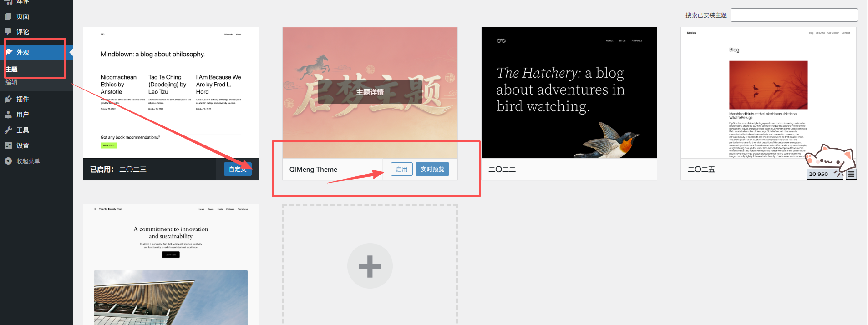This screenshot has height=325, width=868.
Task: Click 实时预览 for the QiMeng Theme
Action: pyautogui.click(x=432, y=169)
